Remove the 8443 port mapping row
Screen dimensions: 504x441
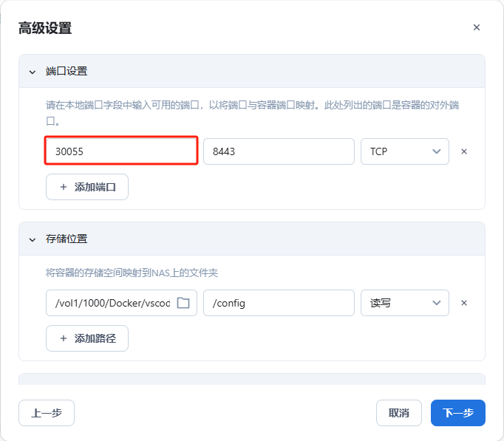(x=464, y=151)
